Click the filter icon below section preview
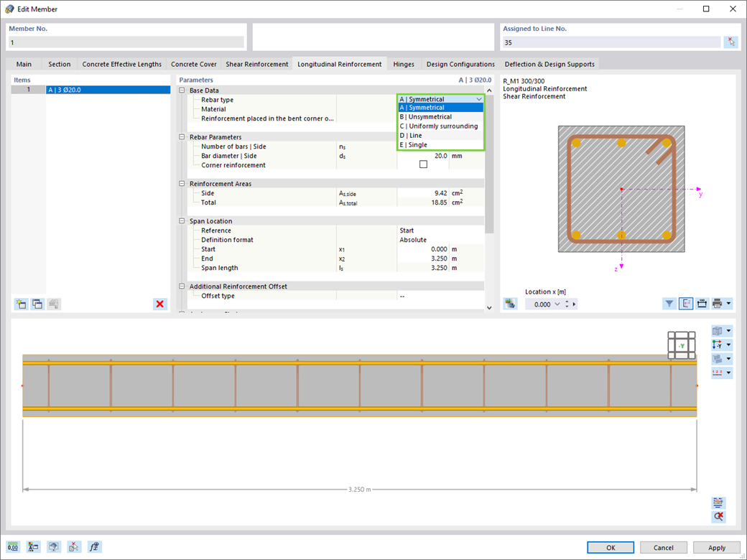Viewport: 747px width, 560px height. tap(669, 303)
